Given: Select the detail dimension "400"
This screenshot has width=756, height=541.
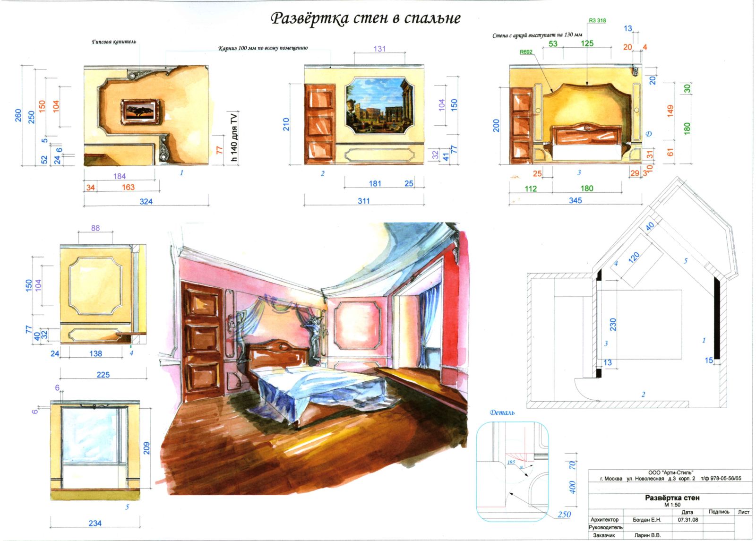Looking at the screenshot, I should (573, 487).
